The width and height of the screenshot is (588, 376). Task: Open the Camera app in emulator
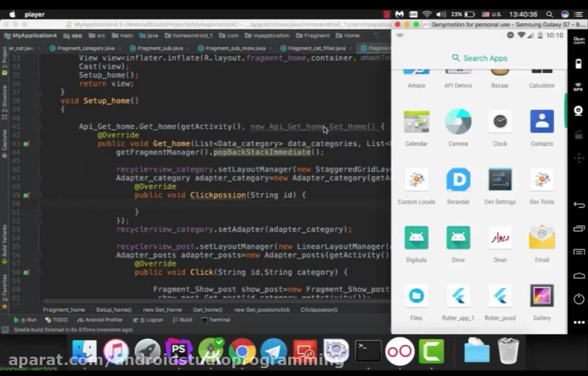458,122
